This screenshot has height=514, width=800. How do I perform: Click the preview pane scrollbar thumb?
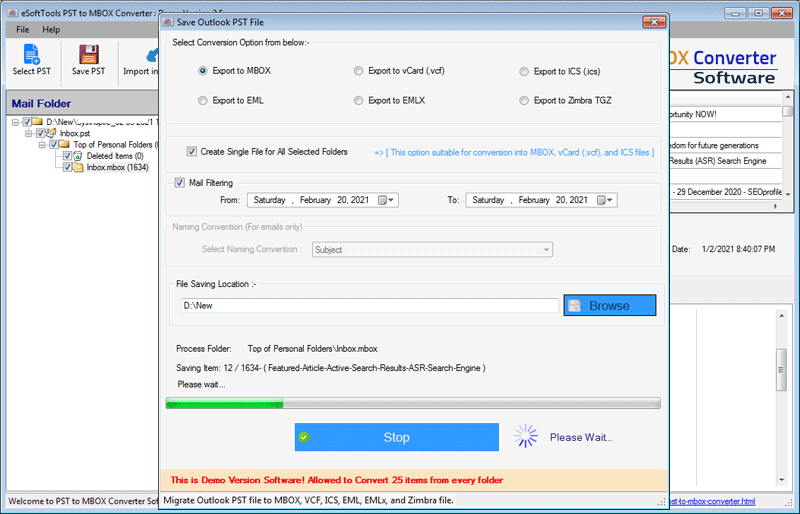pos(781,370)
